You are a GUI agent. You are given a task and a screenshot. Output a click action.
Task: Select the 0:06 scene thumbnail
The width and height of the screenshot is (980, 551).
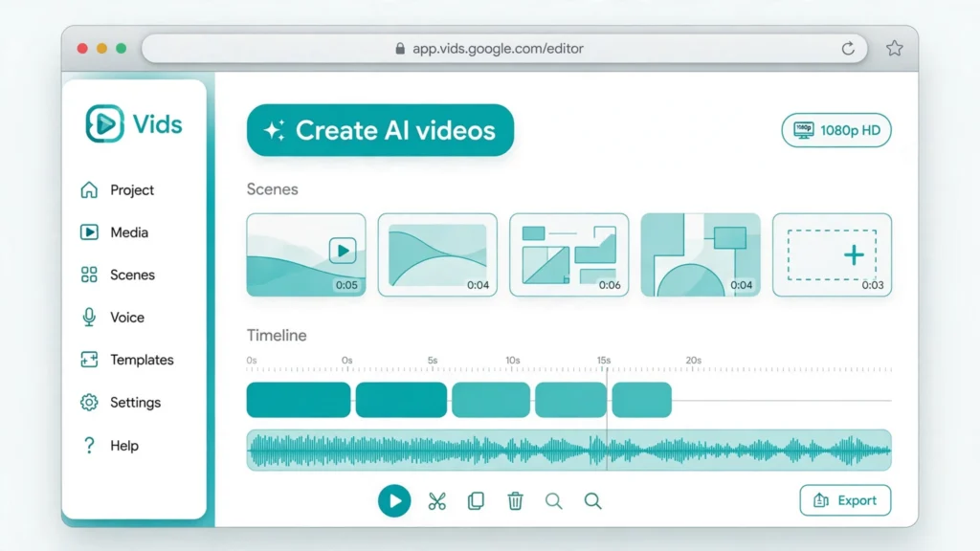click(x=568, y=254)
